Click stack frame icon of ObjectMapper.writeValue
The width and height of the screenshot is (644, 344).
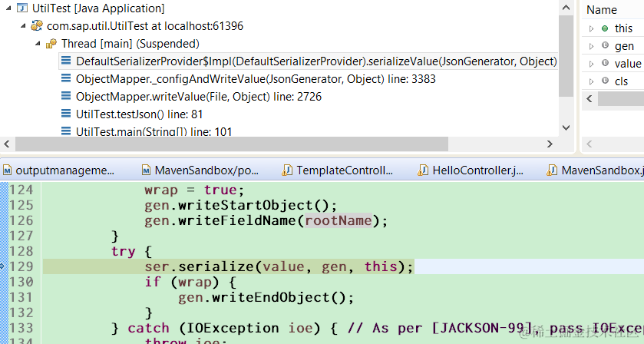[x=66, y=96]
